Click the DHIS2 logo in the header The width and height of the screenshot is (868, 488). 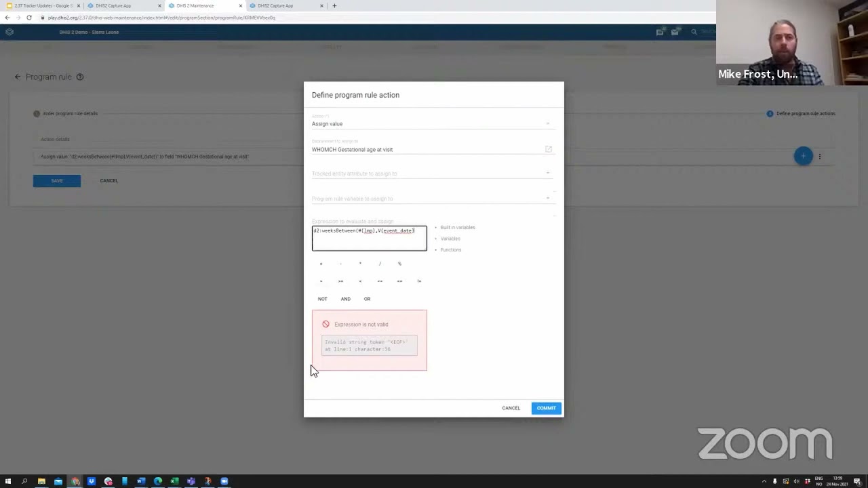(x=9, y=32)
